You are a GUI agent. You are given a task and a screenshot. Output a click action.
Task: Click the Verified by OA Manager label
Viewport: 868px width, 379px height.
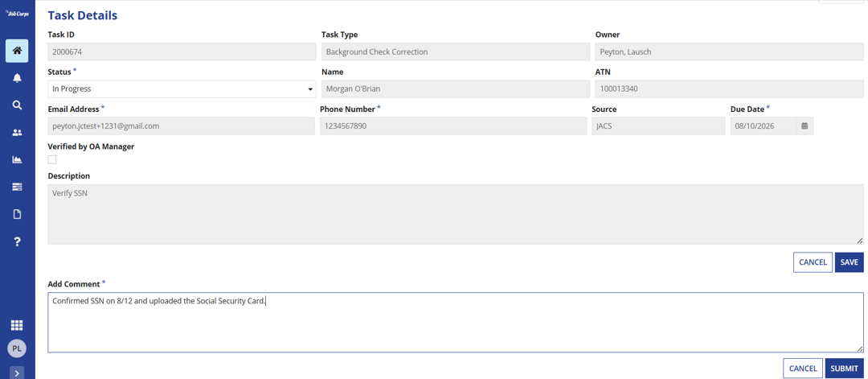pyautogui.click(x=92, y=146)
